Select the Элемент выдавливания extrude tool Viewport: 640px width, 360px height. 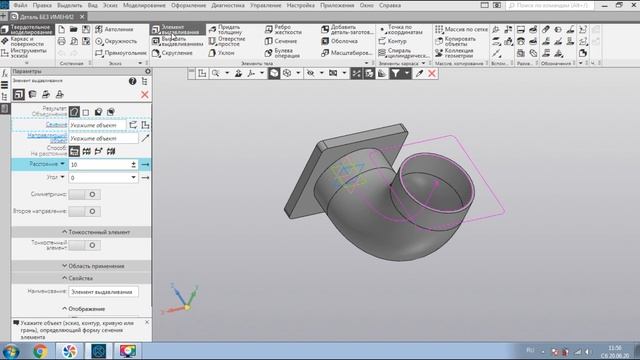point(177,29)
